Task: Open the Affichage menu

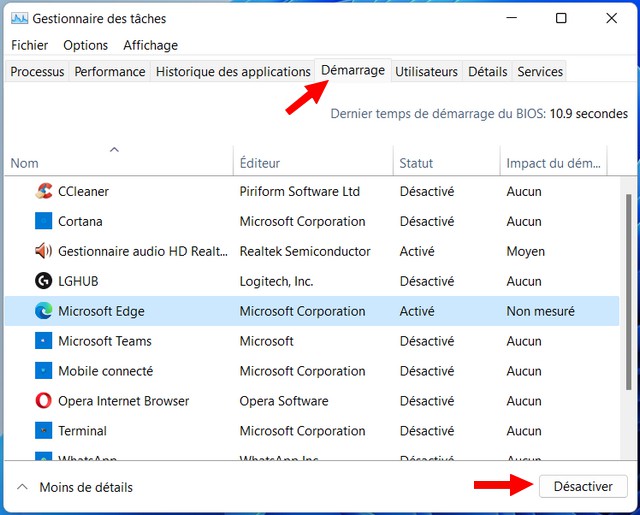Action: tap(151, 45)
